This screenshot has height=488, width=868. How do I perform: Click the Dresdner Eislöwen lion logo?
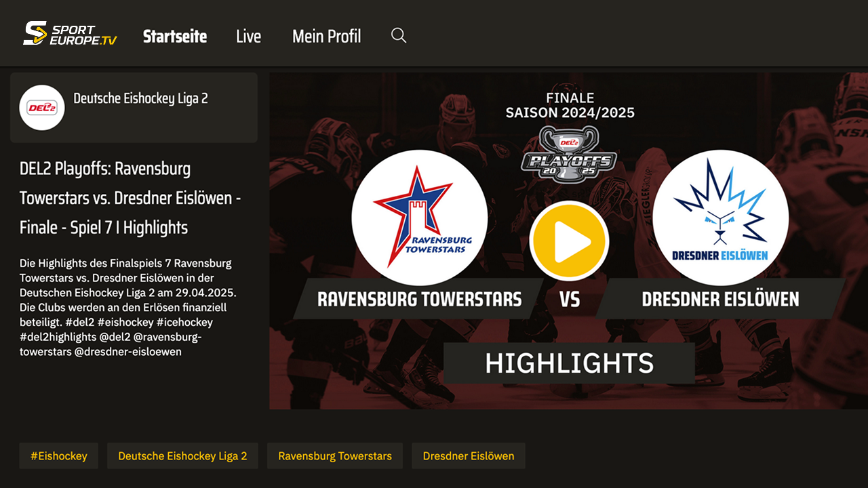(x=720, y=218)
